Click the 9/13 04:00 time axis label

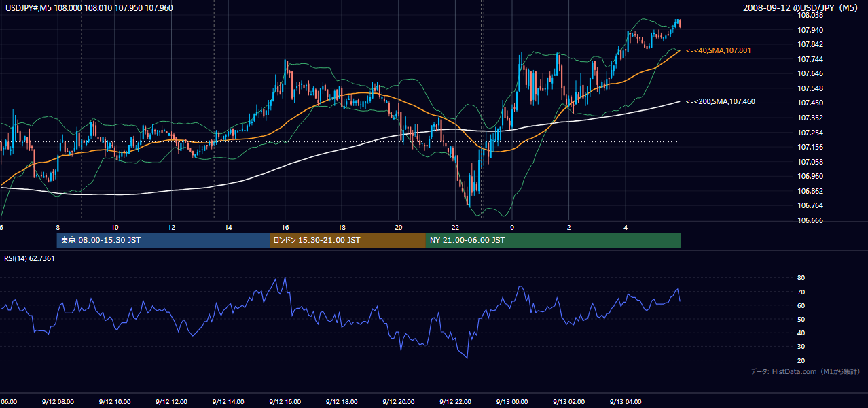pos(626,401)
